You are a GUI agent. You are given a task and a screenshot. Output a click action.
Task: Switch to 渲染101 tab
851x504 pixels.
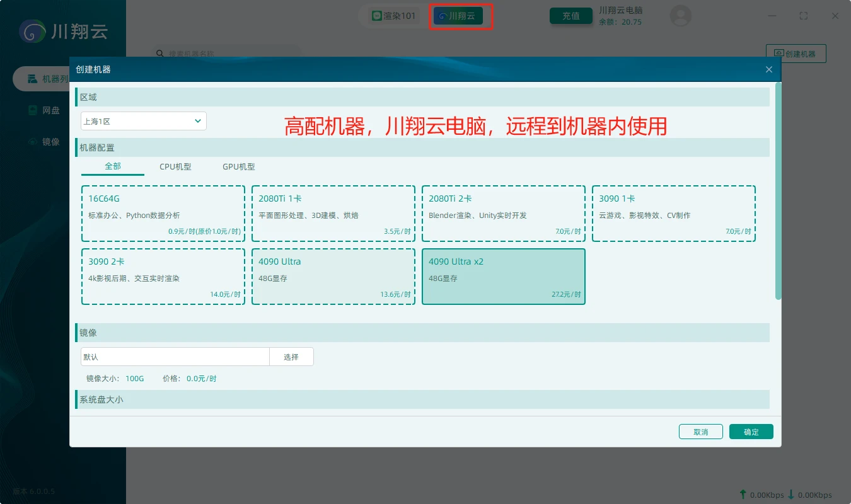tap(394, 16)
